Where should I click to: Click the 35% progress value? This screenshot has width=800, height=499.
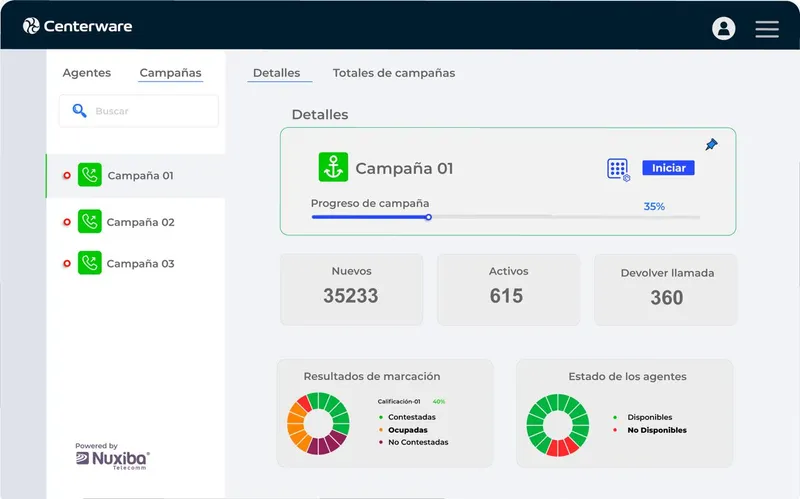pos(654,206)
